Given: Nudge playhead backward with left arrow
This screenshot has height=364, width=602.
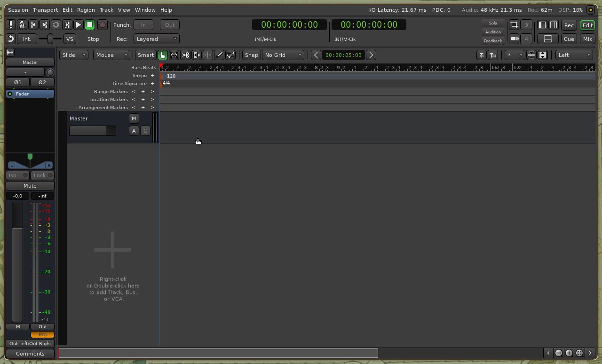Looking at the screenshot, I should tap(316, 55).
